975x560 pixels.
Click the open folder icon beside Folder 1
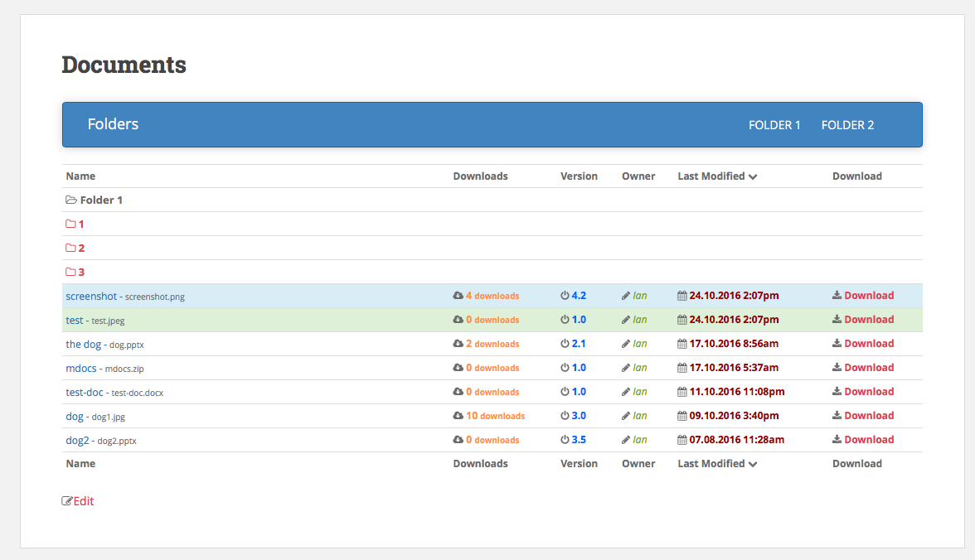(x=71, y=200)
